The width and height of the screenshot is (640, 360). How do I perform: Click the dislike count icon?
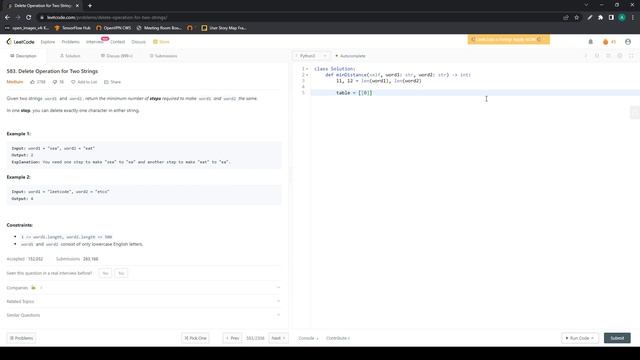[55, 82]
